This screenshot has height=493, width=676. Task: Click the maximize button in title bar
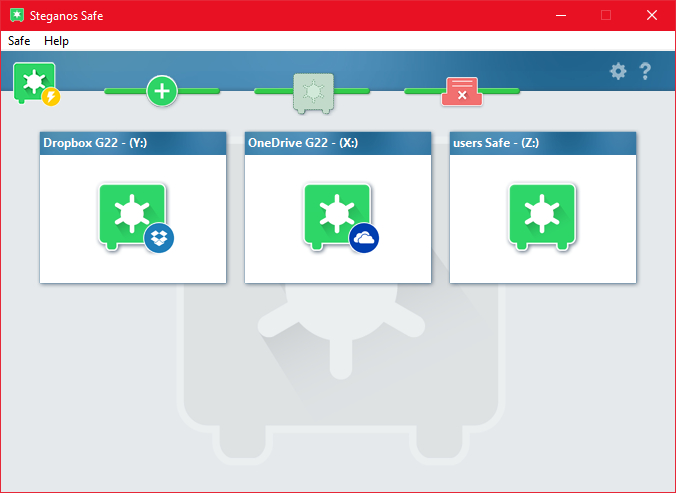(x=605, y=15)
